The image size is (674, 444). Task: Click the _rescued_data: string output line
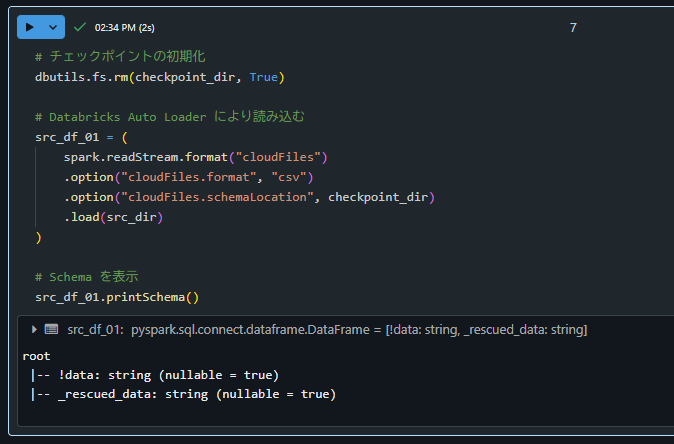tap(183, 394)
